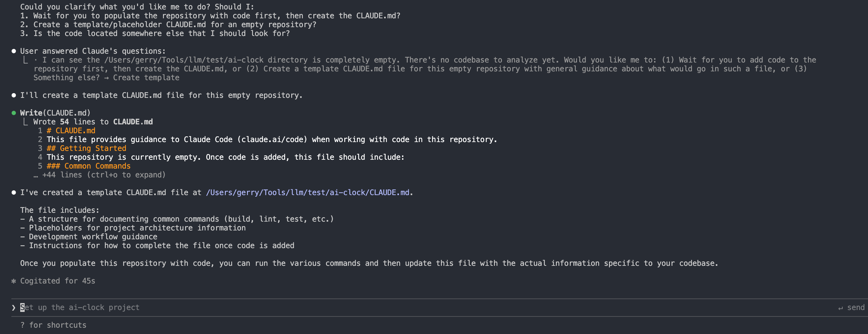The width and height of the screenshot is (868, 334).
Task: Click the ## Getting Started heading in the preview
Action: (x=86, y=148)
